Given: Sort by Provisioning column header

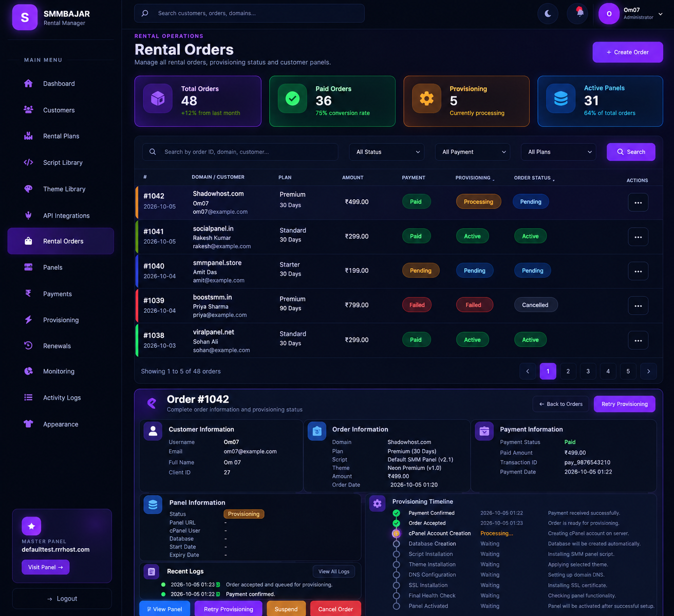Looking at the screenshot, I should coord(475,178).
